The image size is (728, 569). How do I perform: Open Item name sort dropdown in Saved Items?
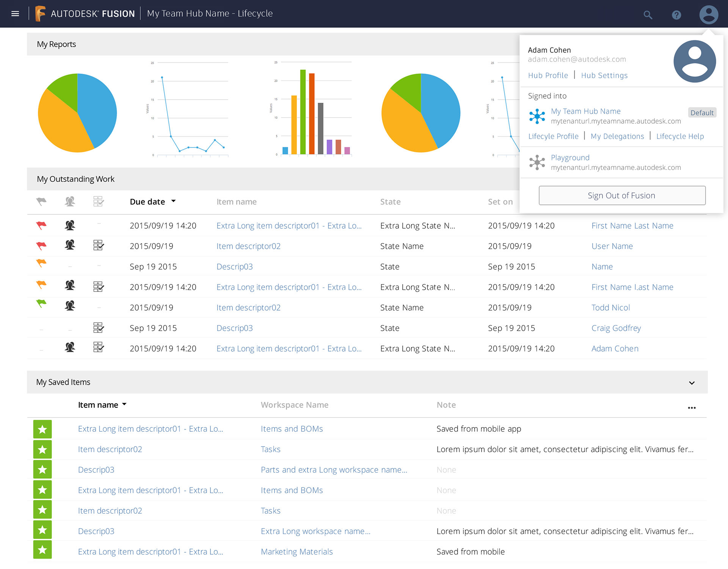tap(124, 404)
